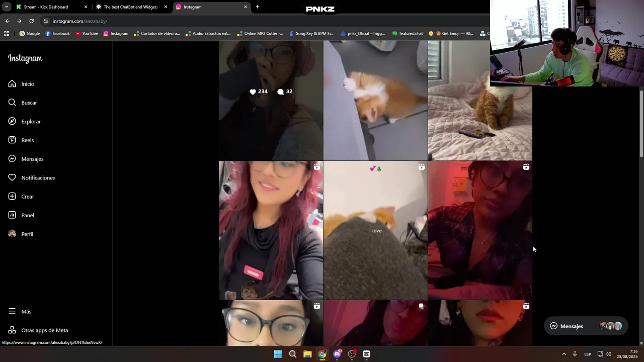Show Notificaciones heart icon
Screen dimensions: 644x362
point(12,177)
